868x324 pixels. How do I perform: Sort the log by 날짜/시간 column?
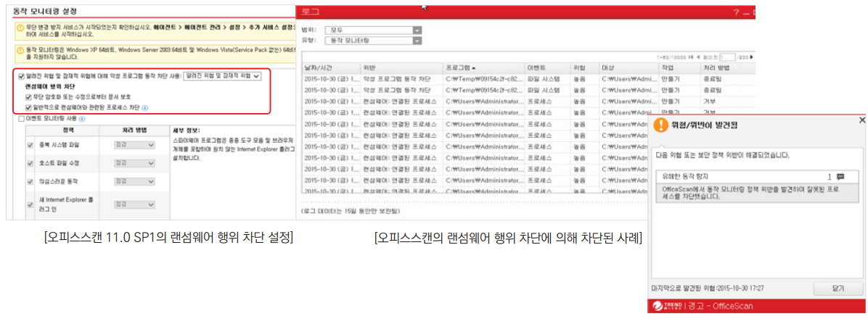pos(331,68)
